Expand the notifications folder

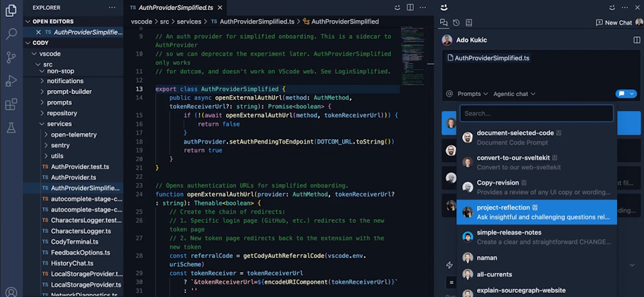tap(73, 81)
